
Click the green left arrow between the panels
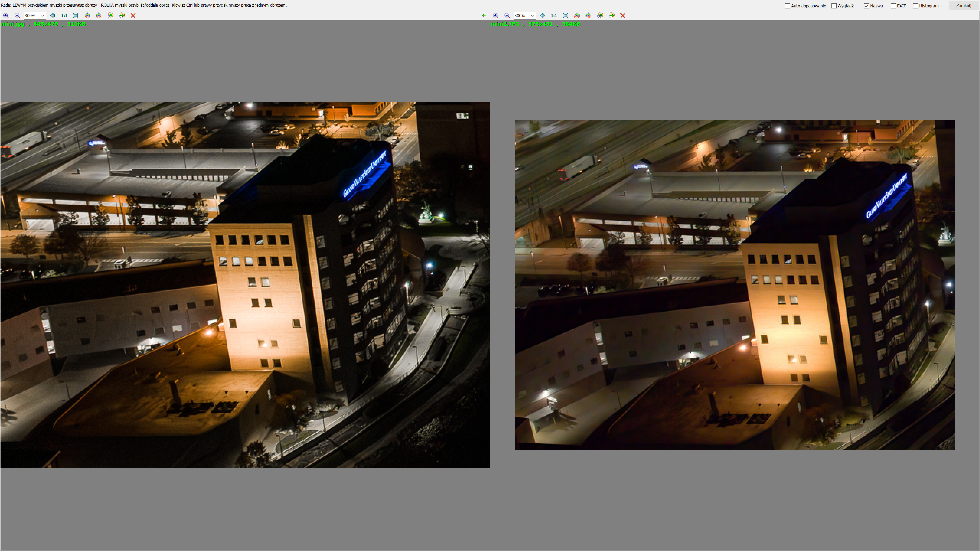point(484,16)
